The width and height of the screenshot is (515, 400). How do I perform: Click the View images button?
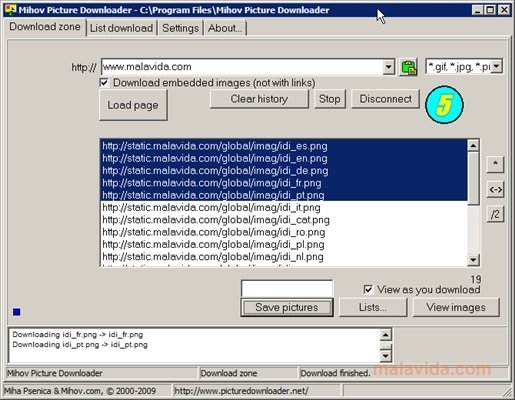pyautogui.click(x=456, y=307)
